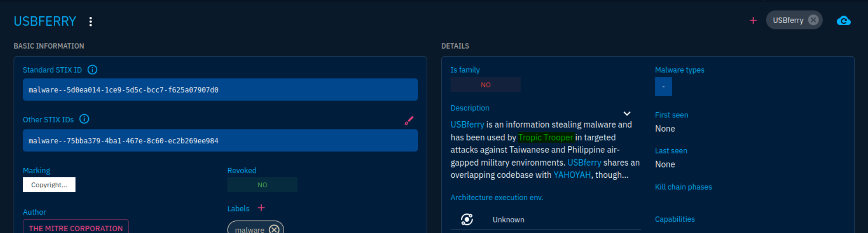Viewport: 868px width, 233px height.
Task: Show info for Standard STIX ID
Action: tap(93, 70)
